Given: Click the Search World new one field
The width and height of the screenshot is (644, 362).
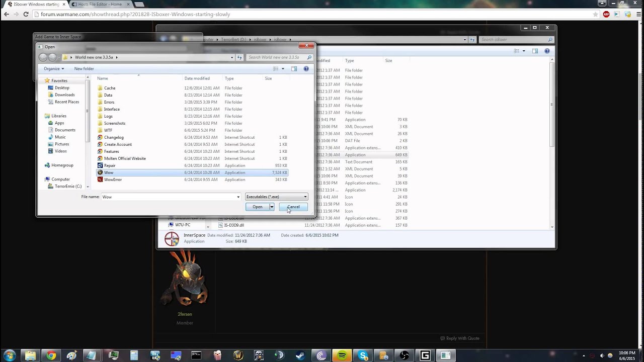Looking at the screenshot, I should [280, 57].
